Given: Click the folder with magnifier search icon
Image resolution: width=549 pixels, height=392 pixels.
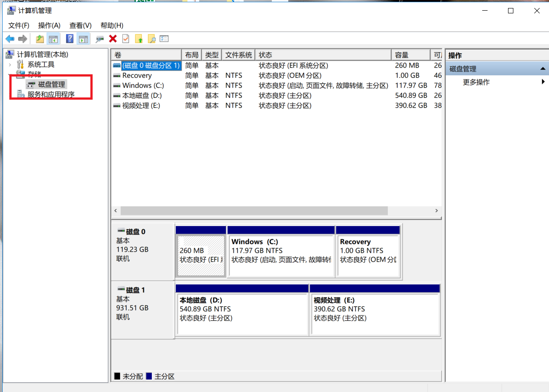Looking at the screenshot, I should tap(152, 39).
